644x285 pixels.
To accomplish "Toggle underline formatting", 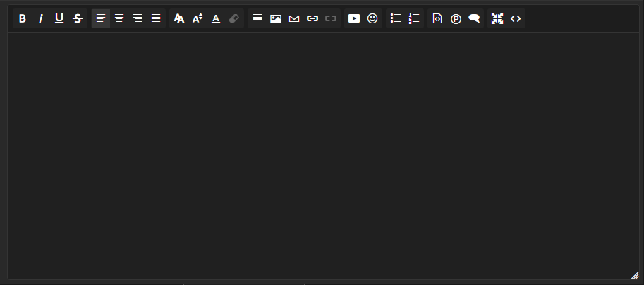I will click(x=59, y=18).
